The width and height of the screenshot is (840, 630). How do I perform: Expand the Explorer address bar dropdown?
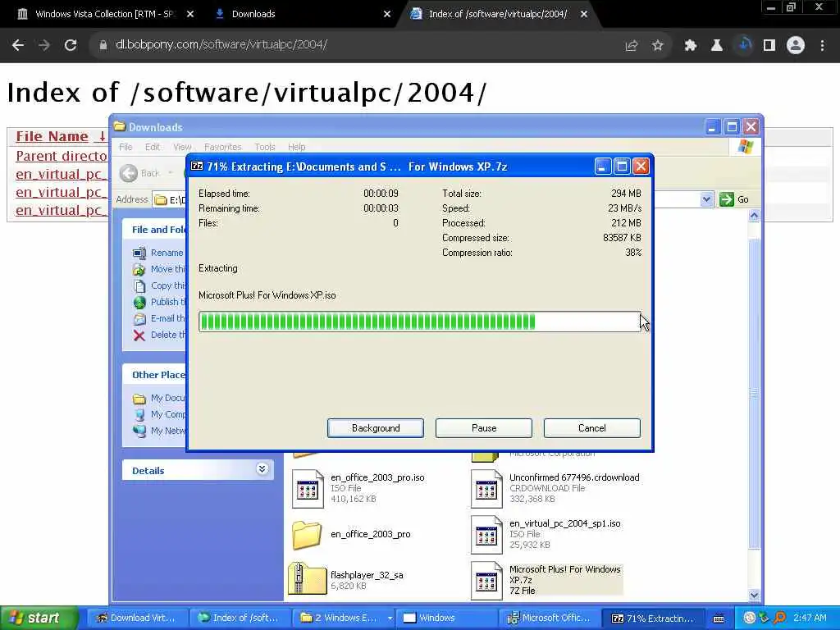tap(706, 199)
